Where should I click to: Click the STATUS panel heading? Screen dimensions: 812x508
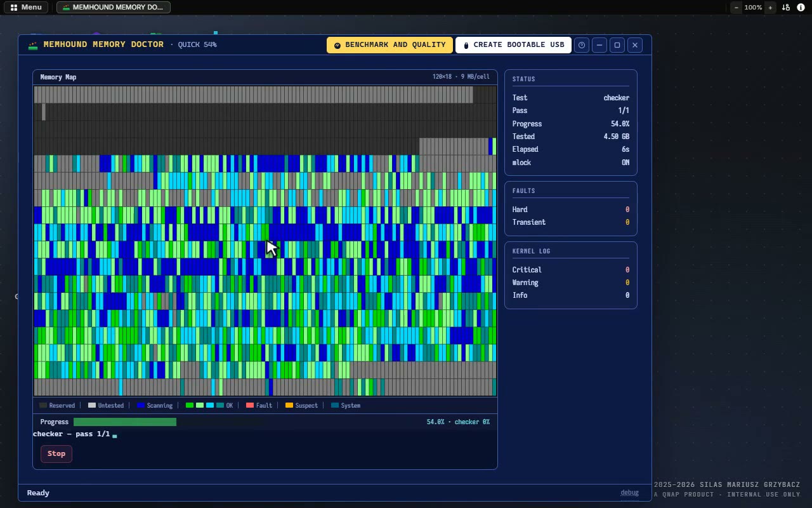coord(524,79)
